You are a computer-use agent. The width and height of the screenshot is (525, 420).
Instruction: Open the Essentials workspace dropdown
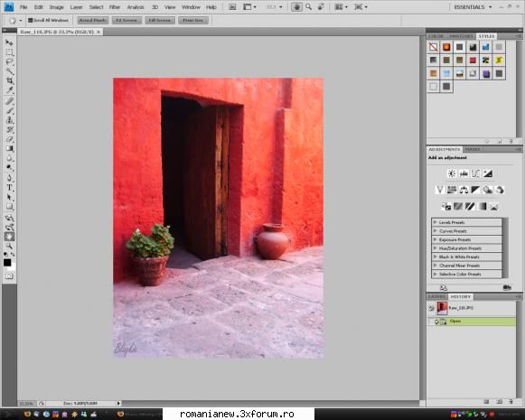click(x=473, y=7)
